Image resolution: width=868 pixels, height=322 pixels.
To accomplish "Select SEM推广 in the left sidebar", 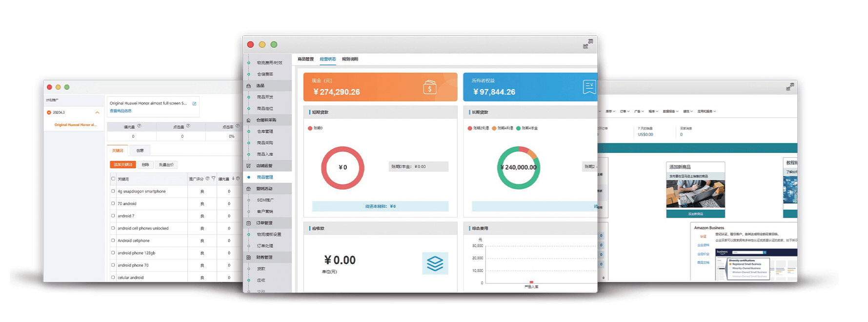I will coord(265,200).
